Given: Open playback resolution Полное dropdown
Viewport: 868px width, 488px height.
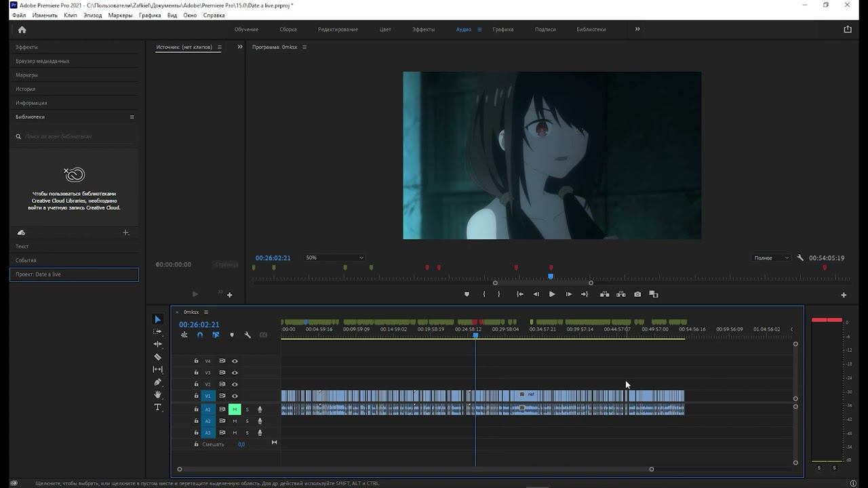Looking at the screenshot, I should click(x=771, y=258).
